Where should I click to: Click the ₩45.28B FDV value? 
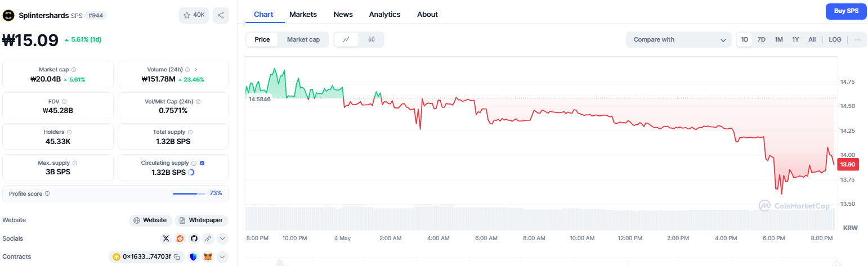[58, 110]
